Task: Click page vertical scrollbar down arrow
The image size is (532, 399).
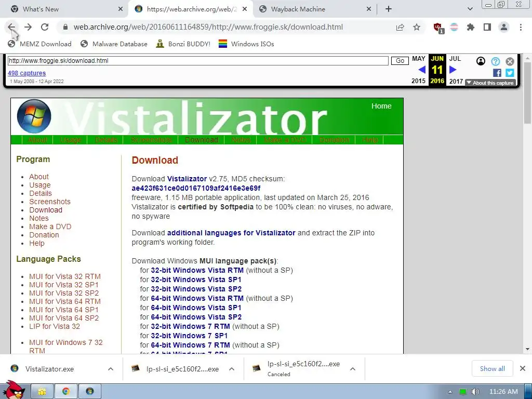Action: click(527, 349)
